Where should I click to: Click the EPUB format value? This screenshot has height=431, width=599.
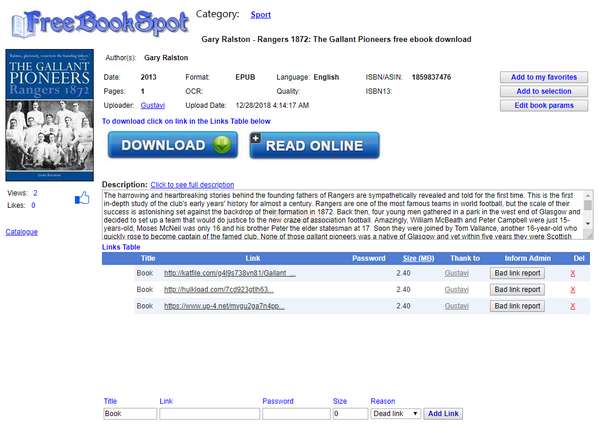[245, 77]
